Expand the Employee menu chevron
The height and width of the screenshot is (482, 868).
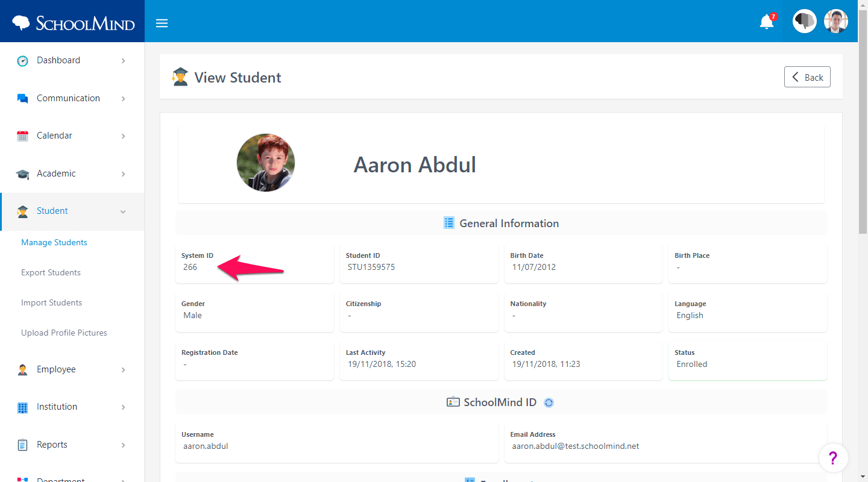coord(123,370)
